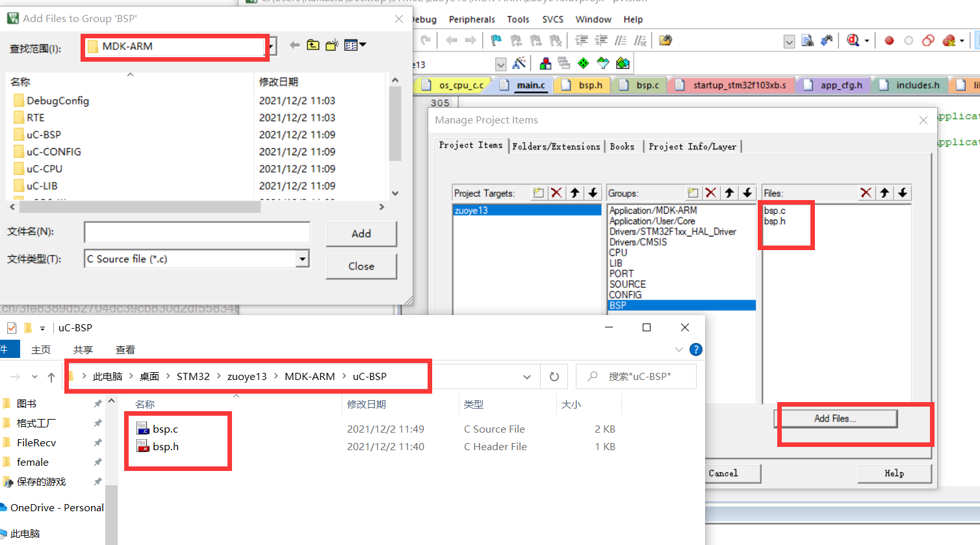Click the Find in Files icon
Image resolution: width=980 pixels, height=545 pixels.
807,40
